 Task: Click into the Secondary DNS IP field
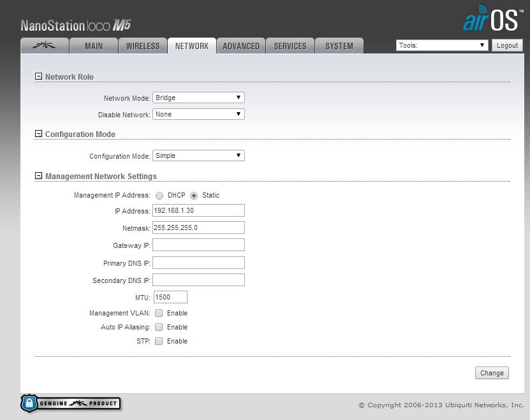click(198, 280)
